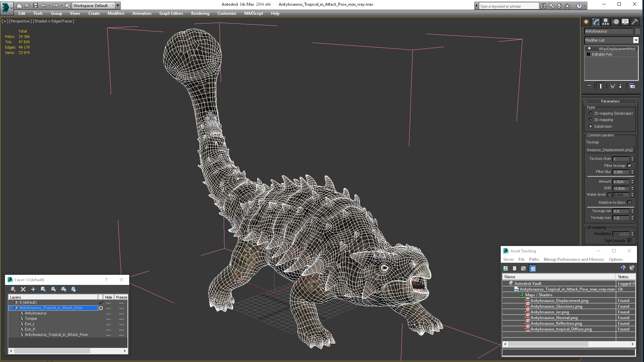Click the Hide column header
The image size is (644, 362).
point(108,297)
